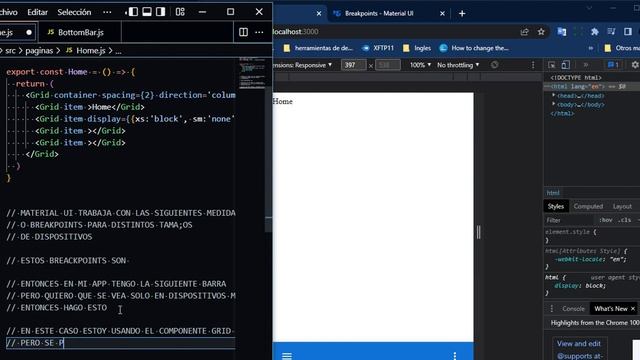Open issues counter badge in DevTools
The image size is (640, 360).
coord(613,65)
